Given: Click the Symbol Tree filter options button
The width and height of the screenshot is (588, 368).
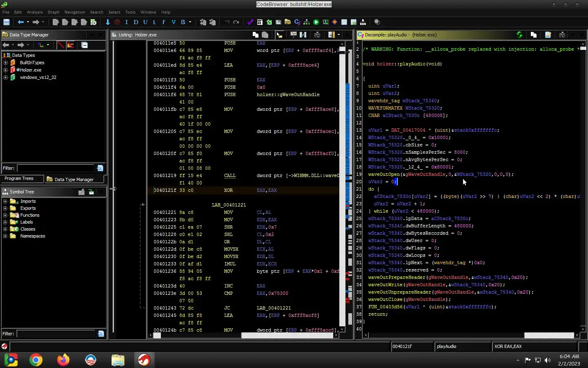Looking at the screenshot, I should (101, 334).
